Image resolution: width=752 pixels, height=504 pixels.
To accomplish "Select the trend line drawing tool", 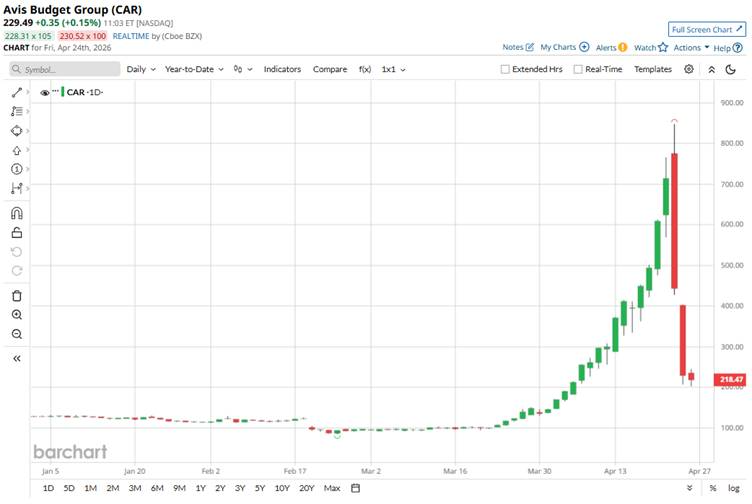I will (16, 92).
